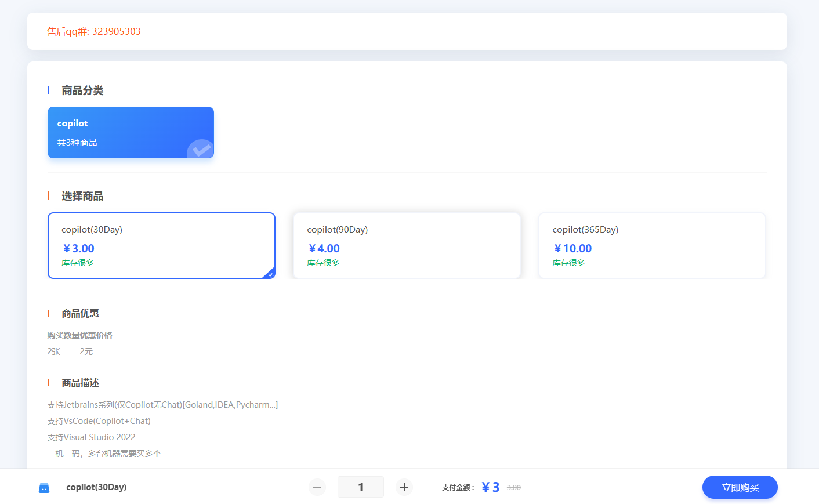The width and height of the screenshot is (819, 504).
Task: Click the 选择商品 section heading
Action: 82,196
